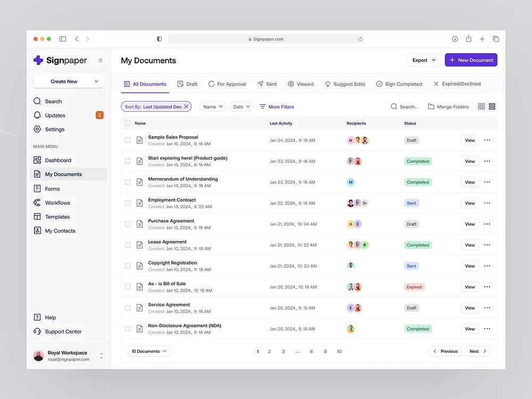Switch to grid view layout
The width and height of the screenshot is (532, 399).
coord(480,106)
